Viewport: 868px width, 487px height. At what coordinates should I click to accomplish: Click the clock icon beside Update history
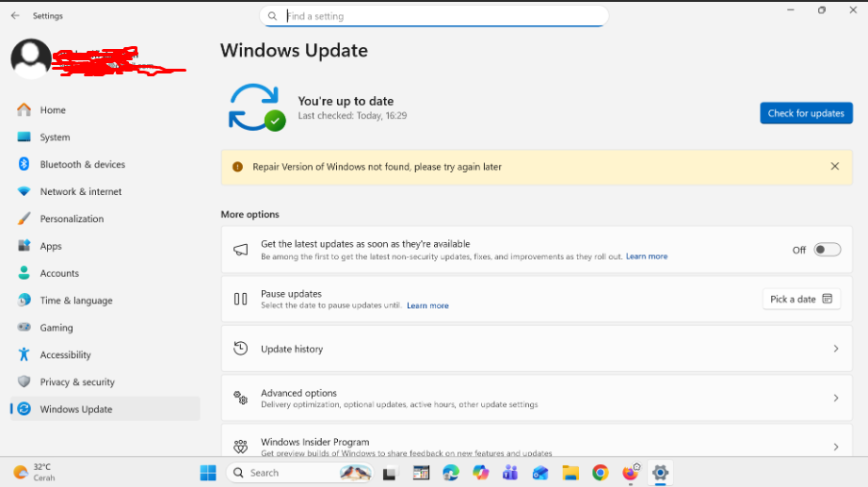pyautogui.click(x=240, y=349)
